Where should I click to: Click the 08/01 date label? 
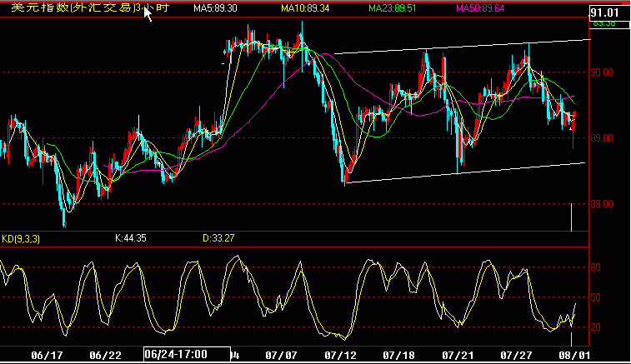pyautogui.click(x=574, y=356)
